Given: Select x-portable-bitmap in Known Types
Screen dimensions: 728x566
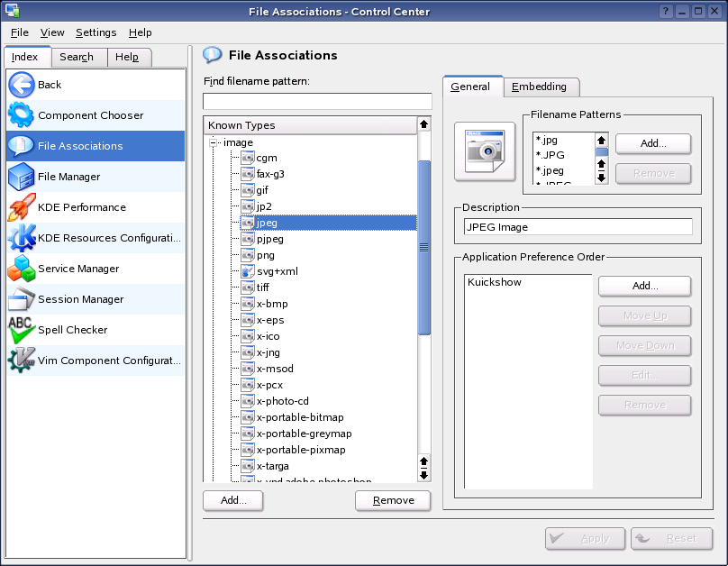Looking at the screenshot, I should pyautogui.click(x=300, y=417).
